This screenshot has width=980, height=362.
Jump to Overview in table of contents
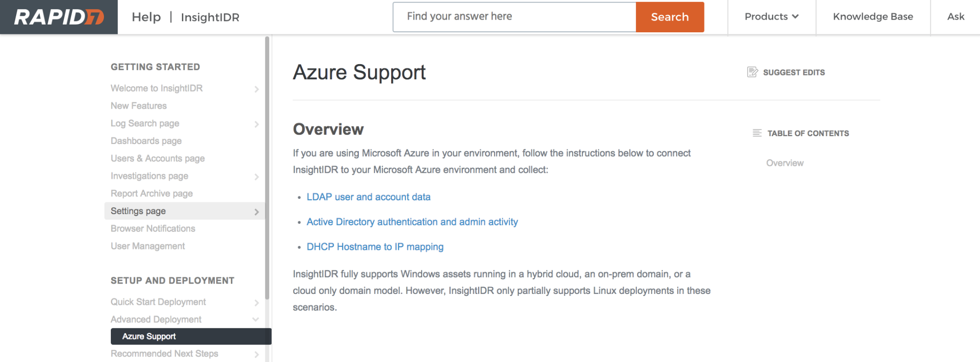[x=784, y=163]
